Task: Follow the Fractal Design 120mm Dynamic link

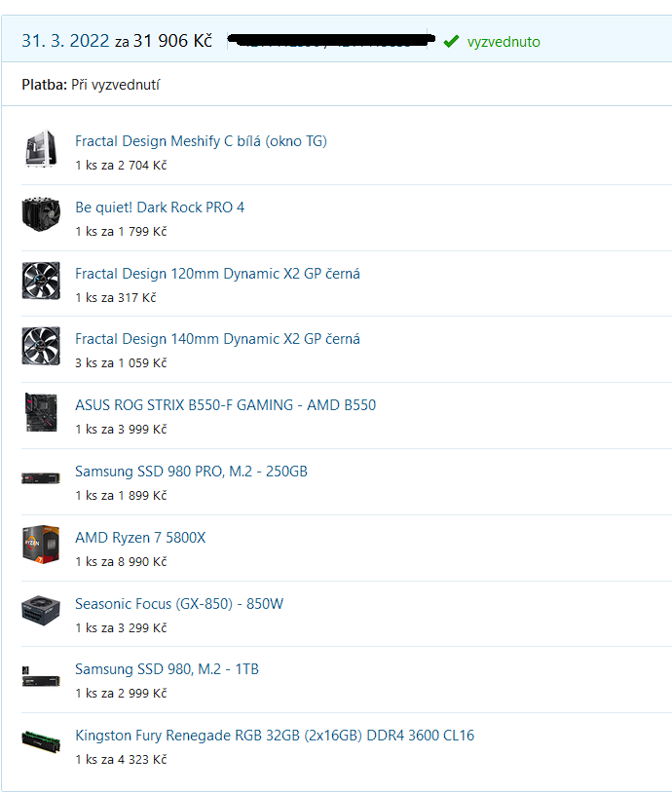Action: [217, 274]
